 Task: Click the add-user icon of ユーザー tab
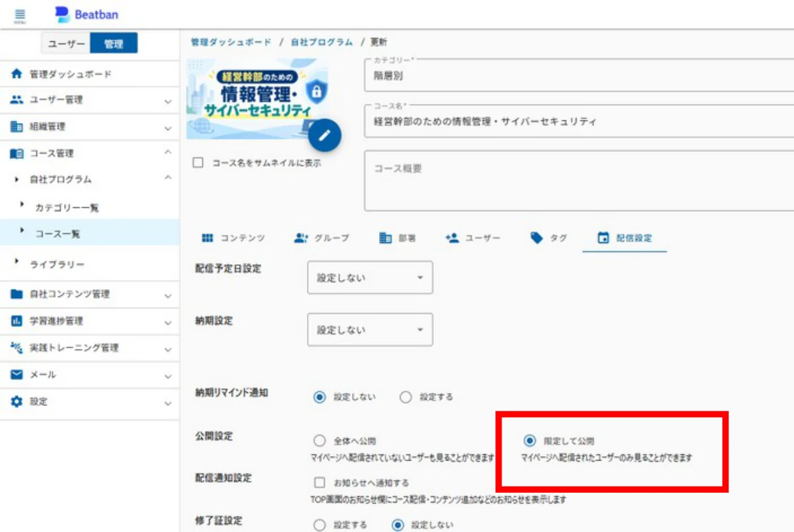tap(452, 237)
